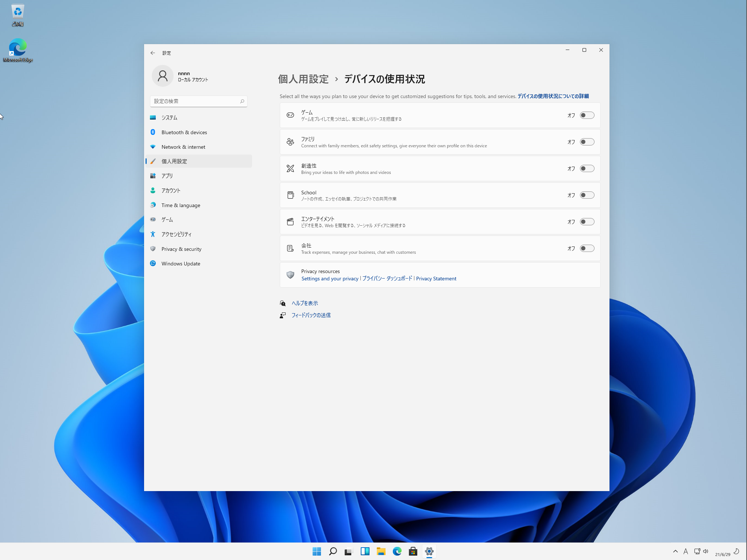Open アプリ category in sidebar

click(199, 176)
